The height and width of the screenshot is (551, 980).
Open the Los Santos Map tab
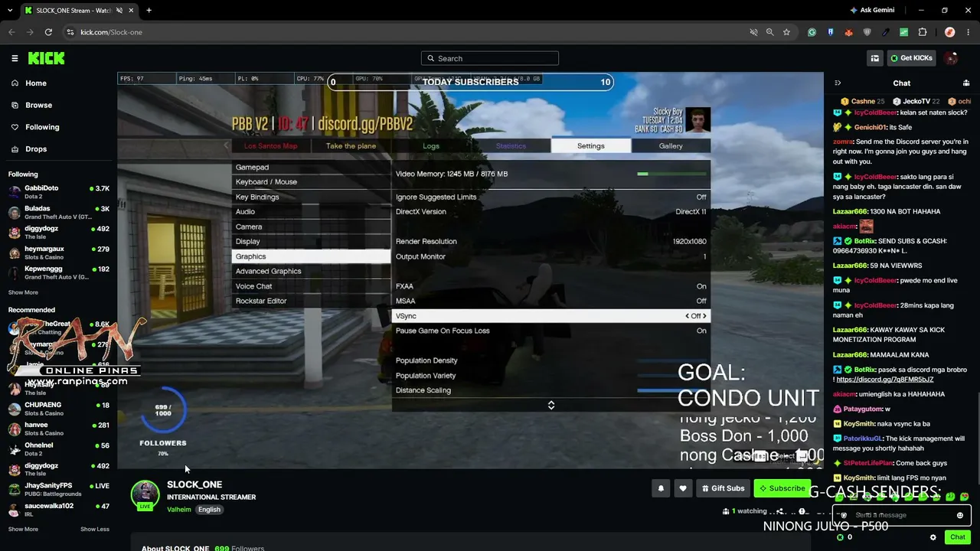point(270,145)
